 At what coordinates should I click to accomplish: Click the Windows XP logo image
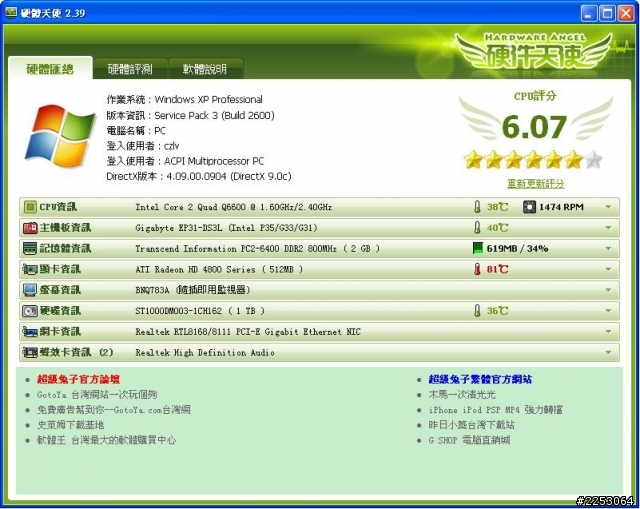60,136
